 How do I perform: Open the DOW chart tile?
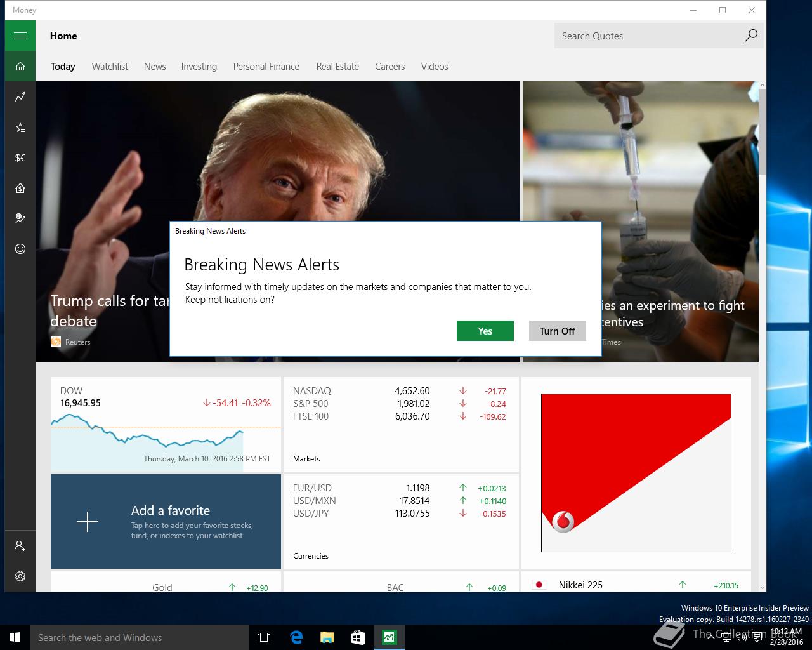tap(166, 425)
